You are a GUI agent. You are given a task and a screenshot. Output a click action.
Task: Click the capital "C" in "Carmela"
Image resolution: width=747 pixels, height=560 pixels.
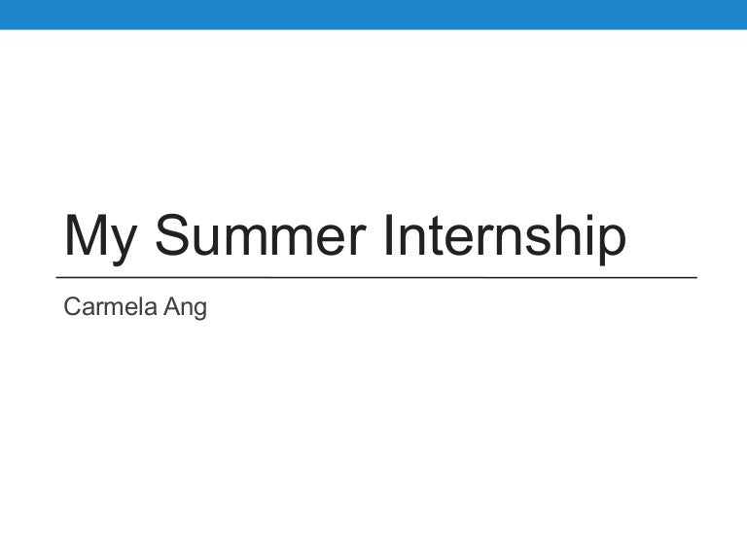[x=71, y=308]
